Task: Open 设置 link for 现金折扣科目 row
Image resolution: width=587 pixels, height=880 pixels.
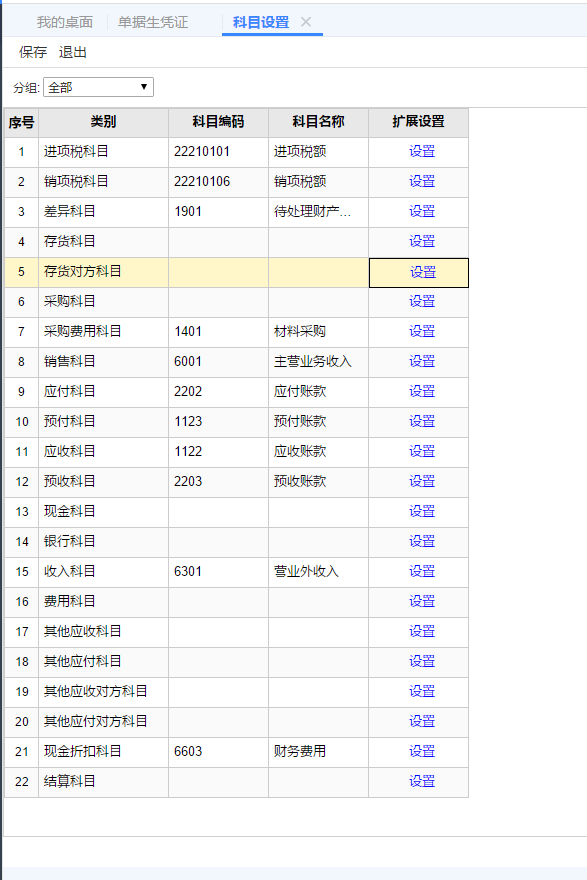Action: [422, 751]
